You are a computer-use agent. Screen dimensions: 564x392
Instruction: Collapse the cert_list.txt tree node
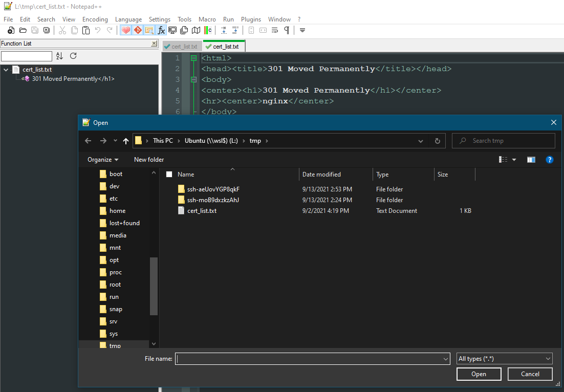[6, 70]
